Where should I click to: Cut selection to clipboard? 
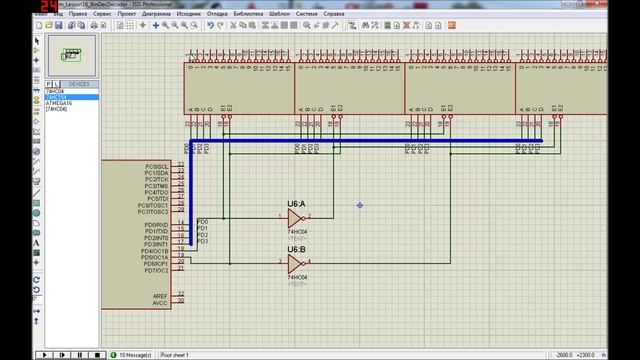point(233,25)
